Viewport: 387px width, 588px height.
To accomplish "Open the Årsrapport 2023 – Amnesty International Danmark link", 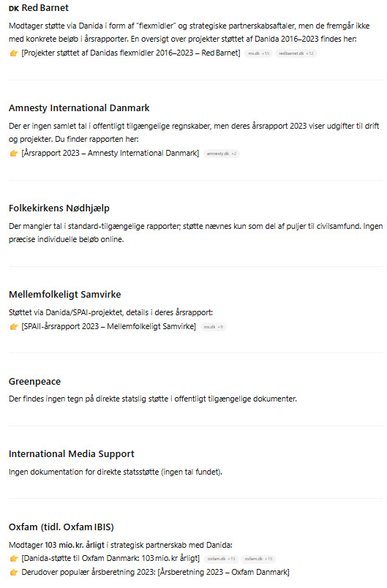I will tap(110, 153).
